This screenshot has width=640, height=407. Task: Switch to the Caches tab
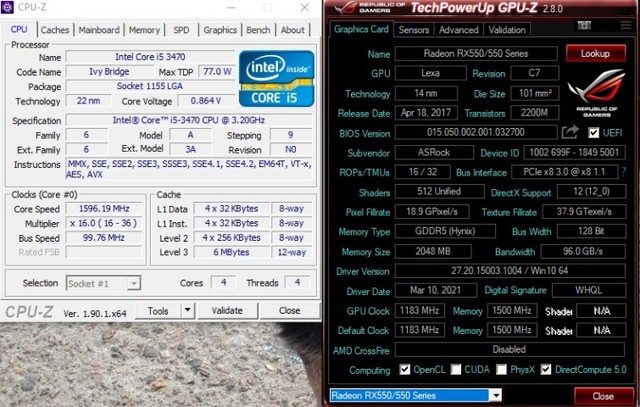click(55, 30)
